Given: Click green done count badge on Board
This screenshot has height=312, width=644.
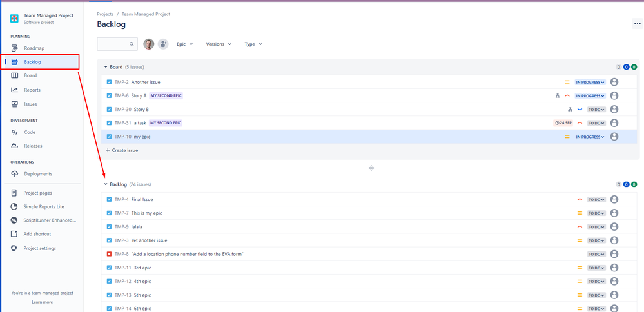Looking at the screenshot, I should click(x=634, y=67).
